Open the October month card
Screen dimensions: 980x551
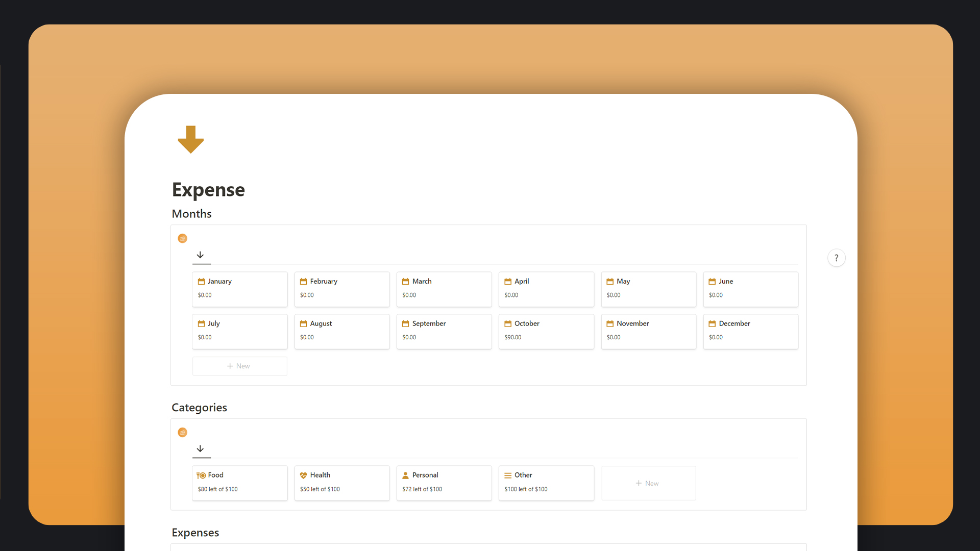pyautogui.click(x=546, y=331)
